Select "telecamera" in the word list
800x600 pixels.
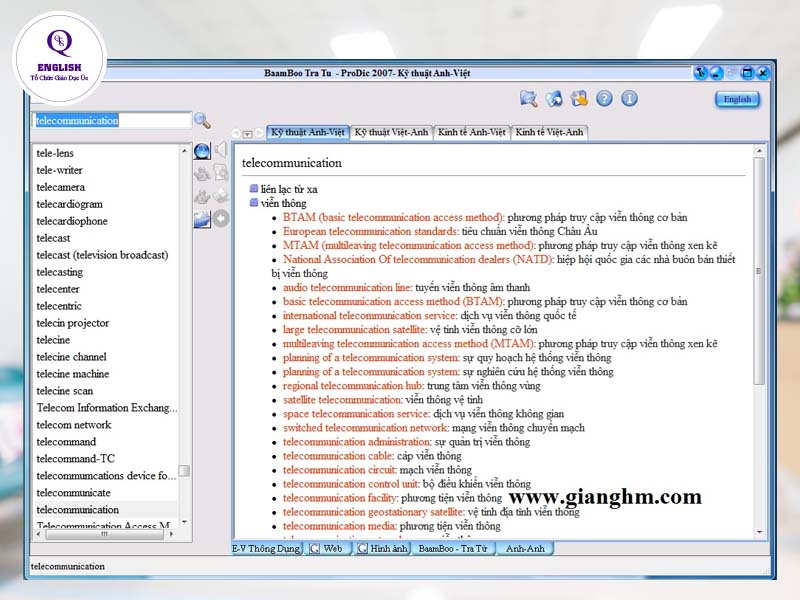[61, 187]
